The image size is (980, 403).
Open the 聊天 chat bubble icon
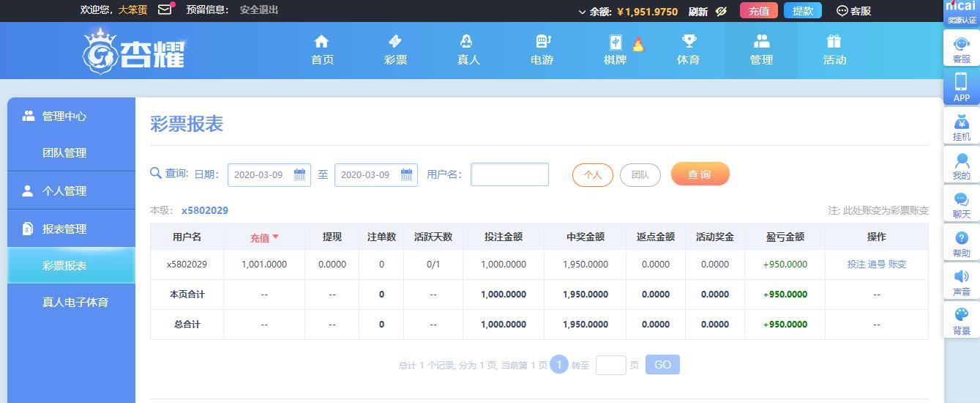click(x=962, y=204)
